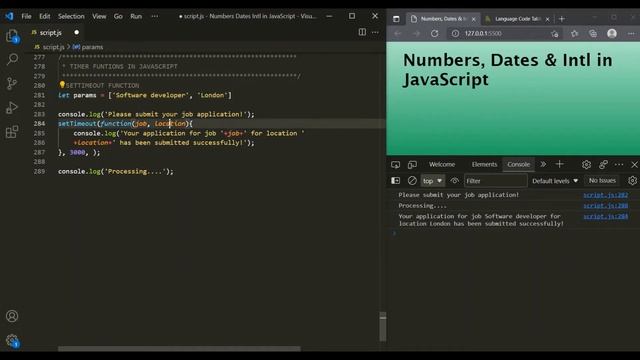Add a new DevTools tool tab
Viewport: 640px width, 360px height.
tap(560, 164)
